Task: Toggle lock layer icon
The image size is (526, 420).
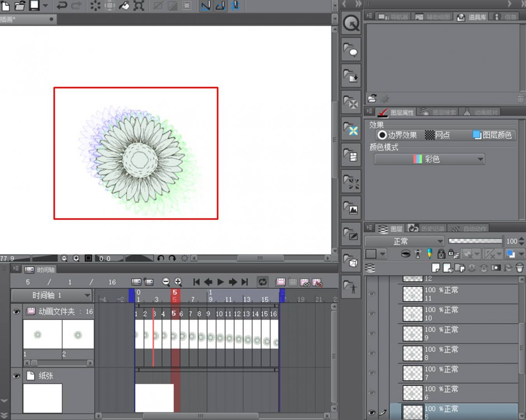Action: click(x=441, y=254)
